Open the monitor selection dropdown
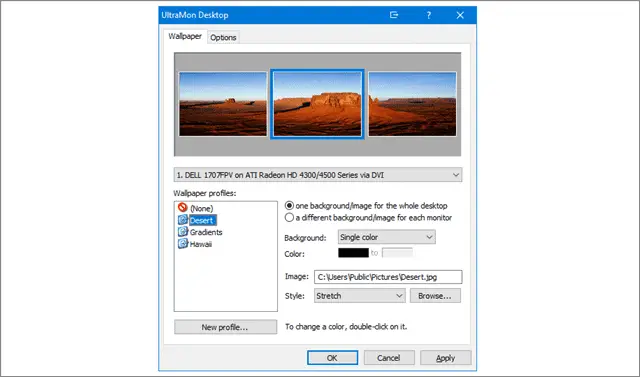640x377 pixels. (318, 175)
